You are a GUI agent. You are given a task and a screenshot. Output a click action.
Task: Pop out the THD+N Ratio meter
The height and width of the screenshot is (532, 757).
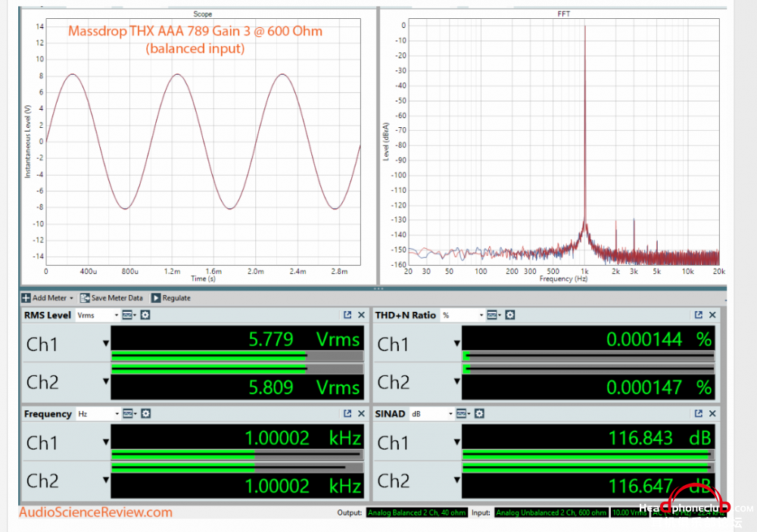(x=699, y=315)
